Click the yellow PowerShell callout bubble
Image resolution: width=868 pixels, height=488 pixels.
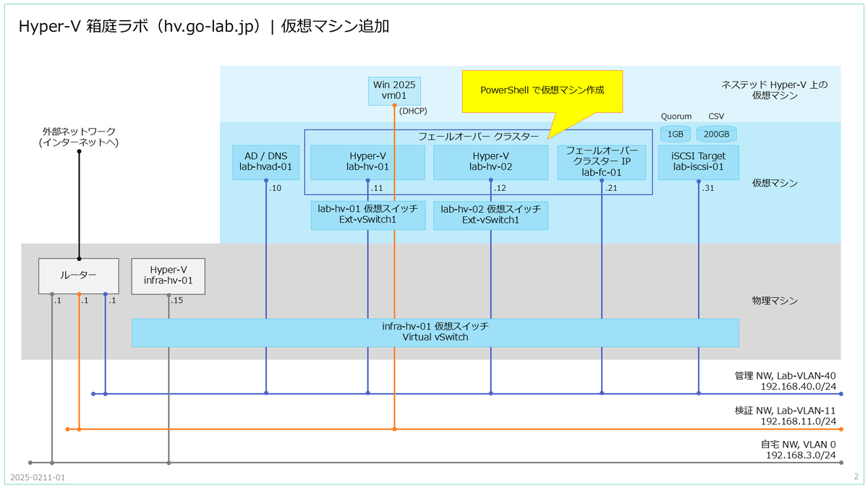pyautogui.click(x=544, y=89)
